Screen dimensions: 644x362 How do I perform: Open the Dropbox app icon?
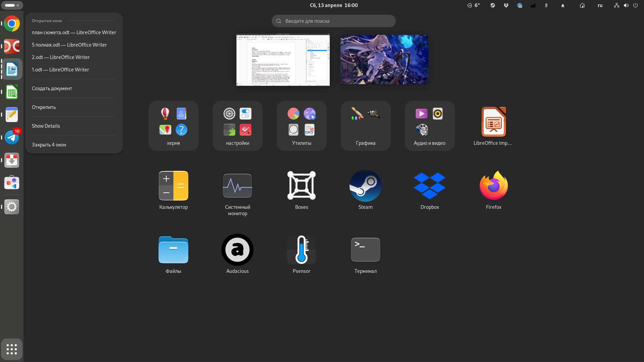[x=429, y=186]
